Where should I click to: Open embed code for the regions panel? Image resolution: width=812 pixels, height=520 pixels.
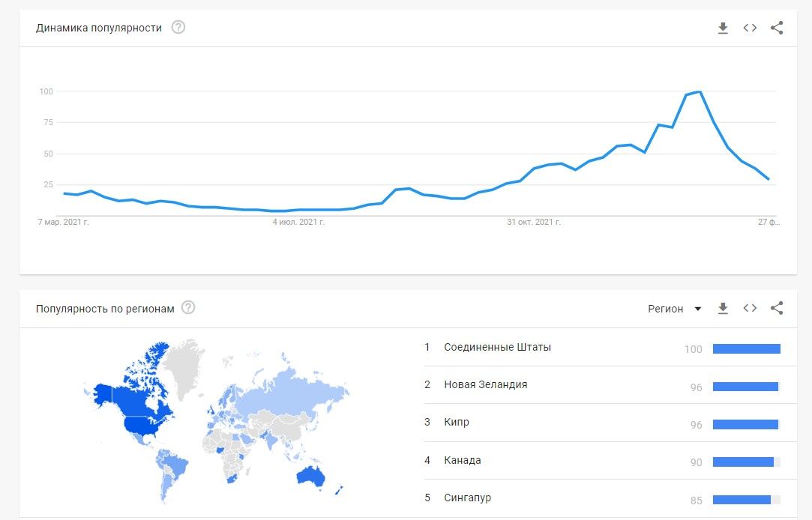(x=750, y=308)
